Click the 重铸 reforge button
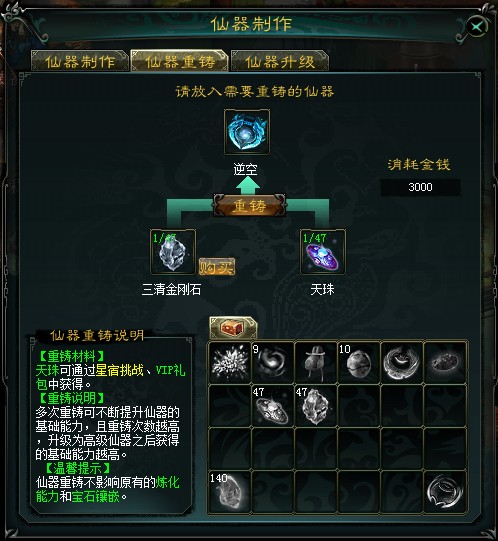This screenshot has height=541, width=498. point(250,206)
